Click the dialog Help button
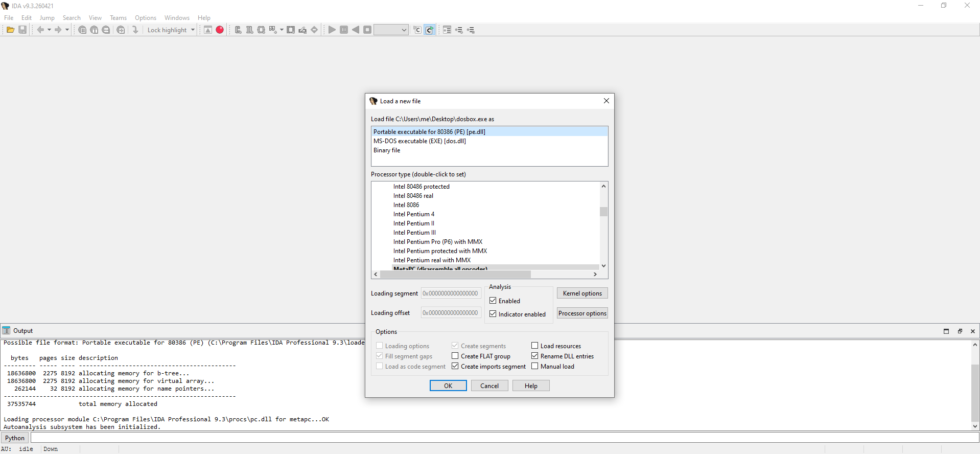This screenshot has height=454, width=980. pos(531,385)
